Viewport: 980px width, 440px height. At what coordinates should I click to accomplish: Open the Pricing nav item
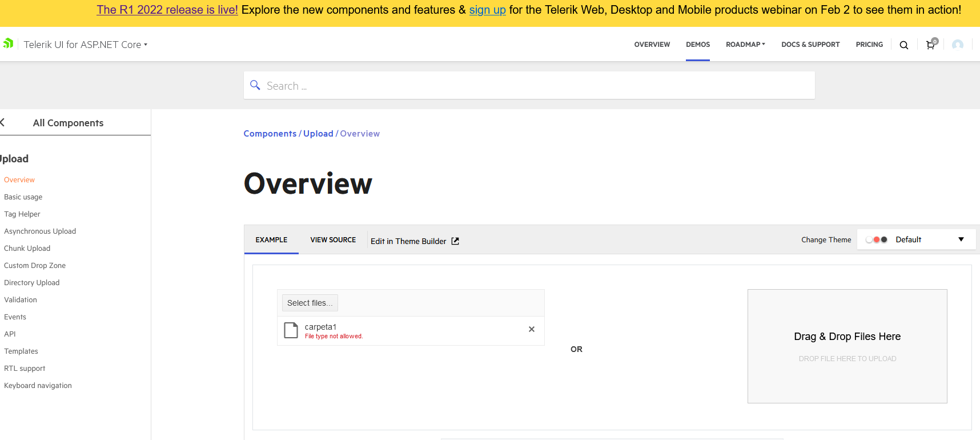coord(869,45)
